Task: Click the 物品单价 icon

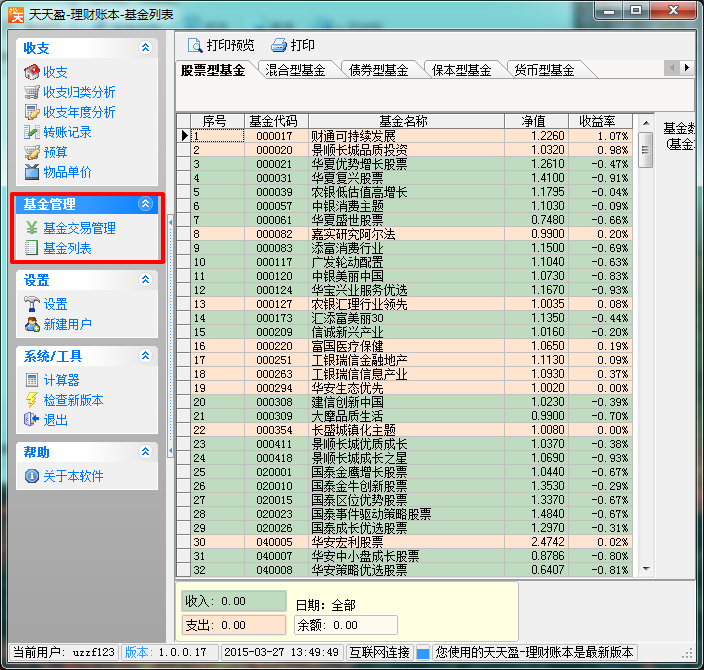Action: (31, 172)
